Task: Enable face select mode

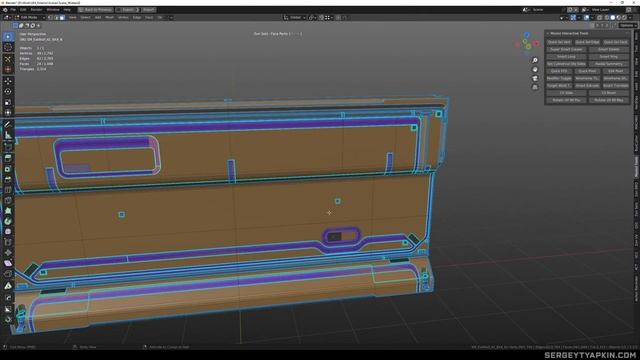Action: (x=62, y=18)
